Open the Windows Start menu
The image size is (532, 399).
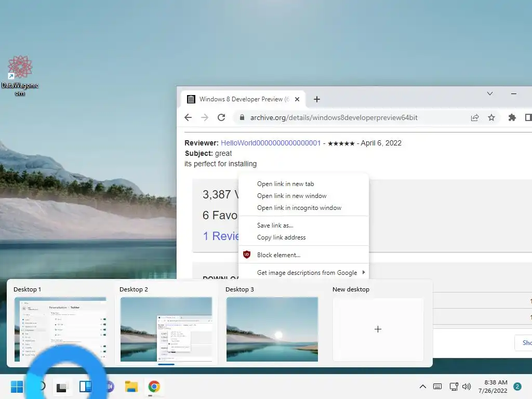pos(17,387)
